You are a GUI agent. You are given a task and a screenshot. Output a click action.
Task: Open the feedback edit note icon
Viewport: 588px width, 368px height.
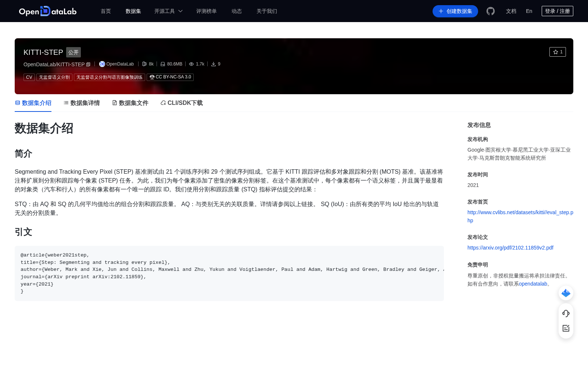pyautogui.click(x=566, y=328)
